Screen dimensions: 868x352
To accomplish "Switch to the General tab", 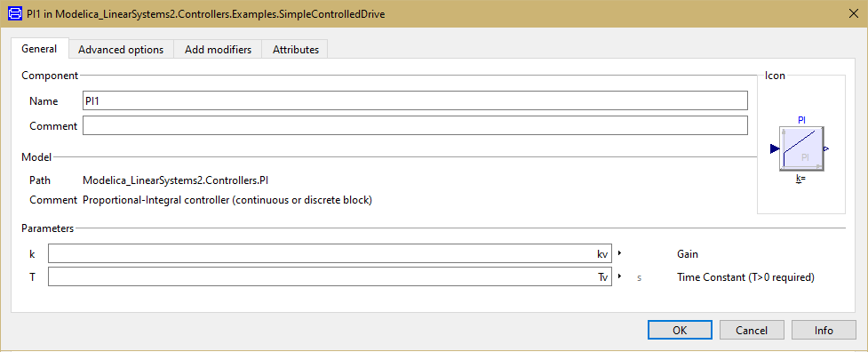I will [39, 48].
